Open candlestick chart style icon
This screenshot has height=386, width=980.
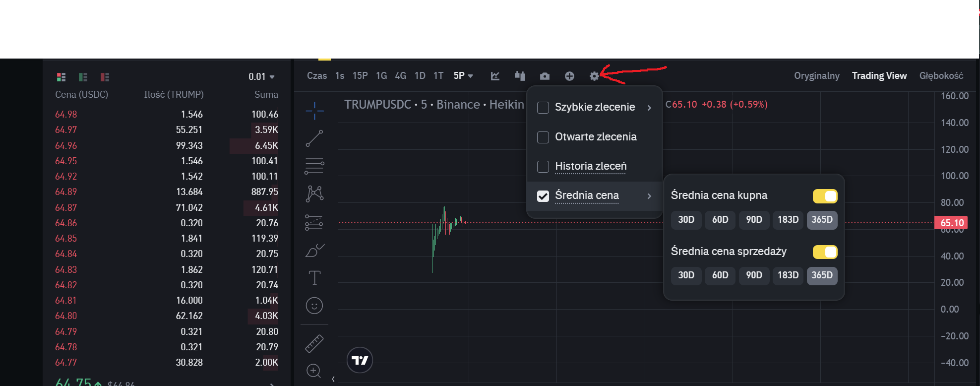pos(520,76)
